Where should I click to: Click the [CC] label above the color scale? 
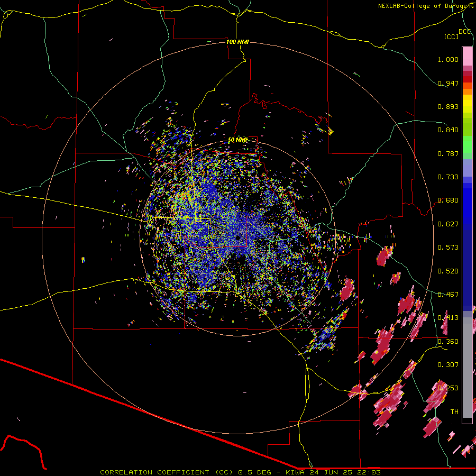pos(451,36)
